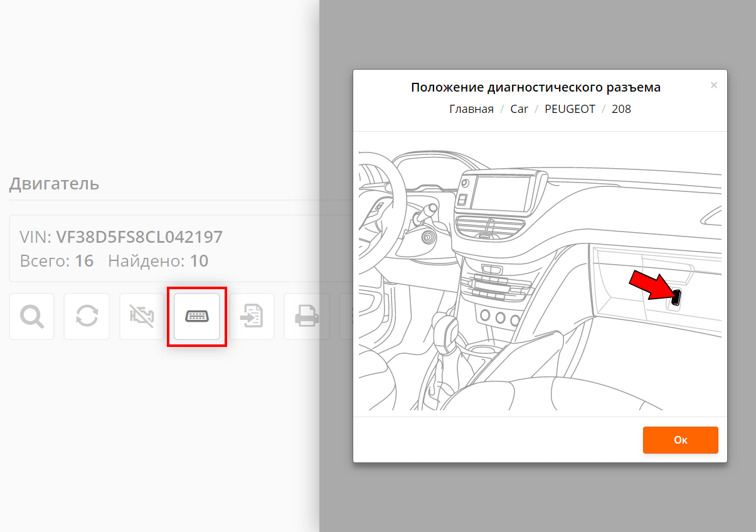The height and width of the screenshot is (532, 756).
Task: Select the Car breadcrumb item
Action: pos(519,109)
